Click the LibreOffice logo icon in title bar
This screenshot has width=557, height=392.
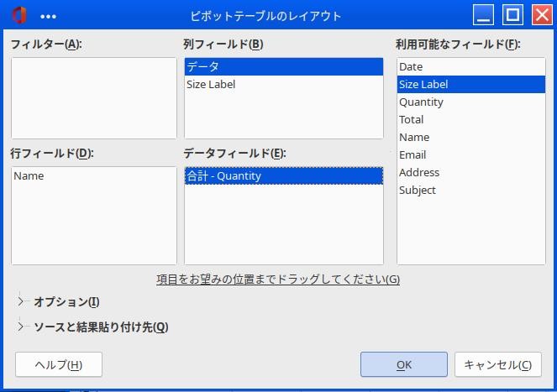(18, 15)
